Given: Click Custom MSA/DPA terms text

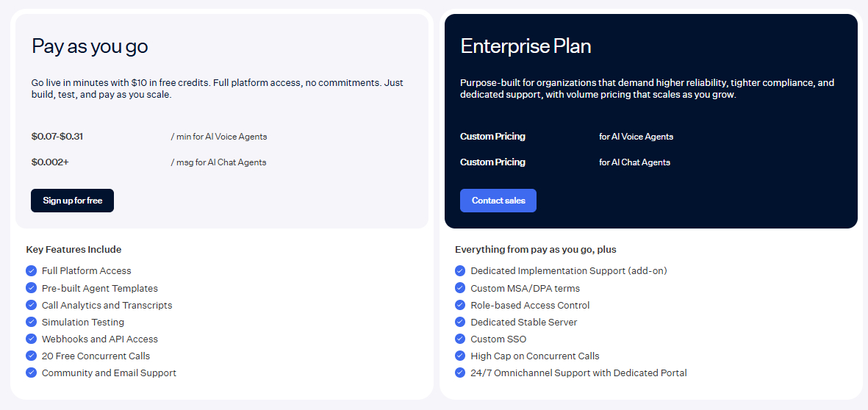Looking at the screenshot, I should pyautogui.click(x=526, y=288).
